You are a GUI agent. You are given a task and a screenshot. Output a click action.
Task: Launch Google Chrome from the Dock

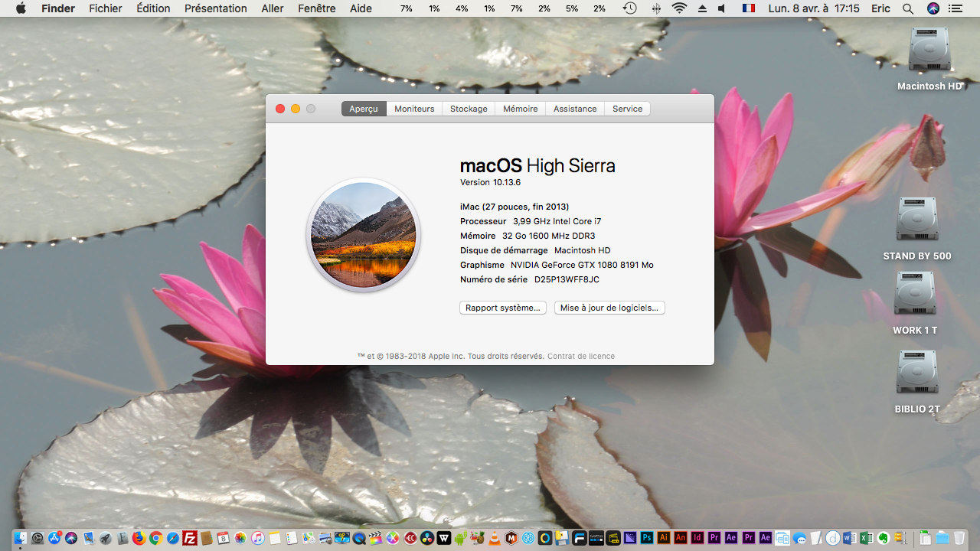[155, 538]
